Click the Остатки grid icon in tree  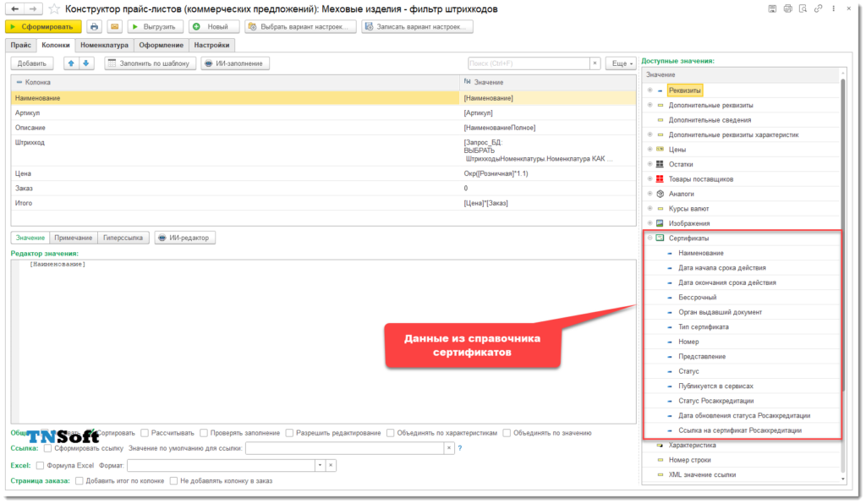(660, 165)
